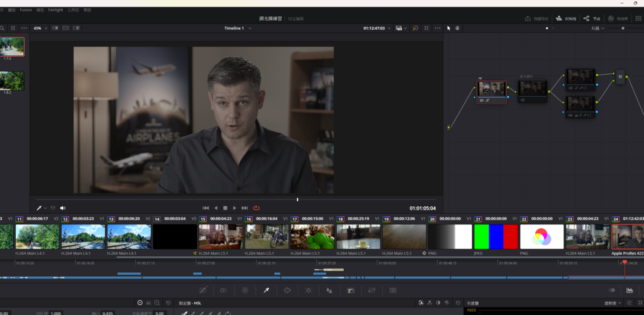Image resolution: width=644 pixels, height=315 pixels.
Task: Click the quick export button
Action: [537, 18]
